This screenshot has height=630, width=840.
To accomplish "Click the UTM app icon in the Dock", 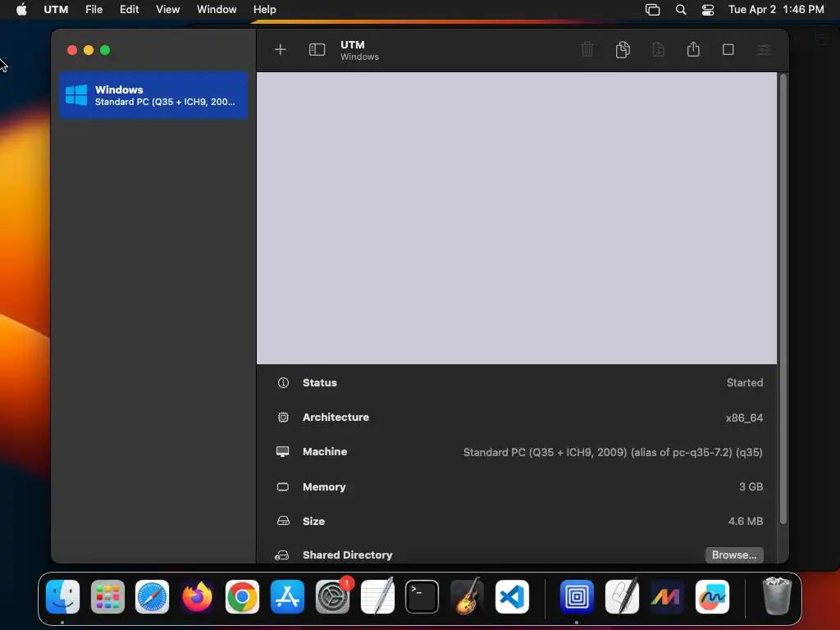I will (577, 596).
